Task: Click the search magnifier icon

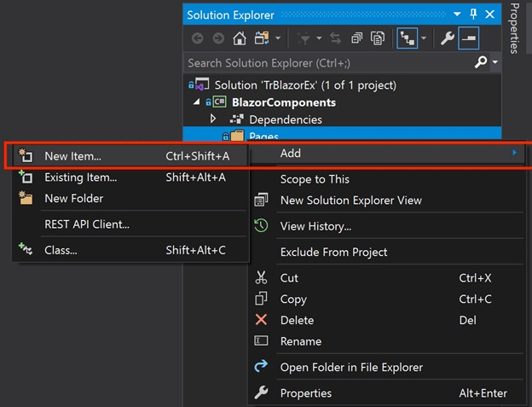Action: pyautogui.click(x=483, y=62)
